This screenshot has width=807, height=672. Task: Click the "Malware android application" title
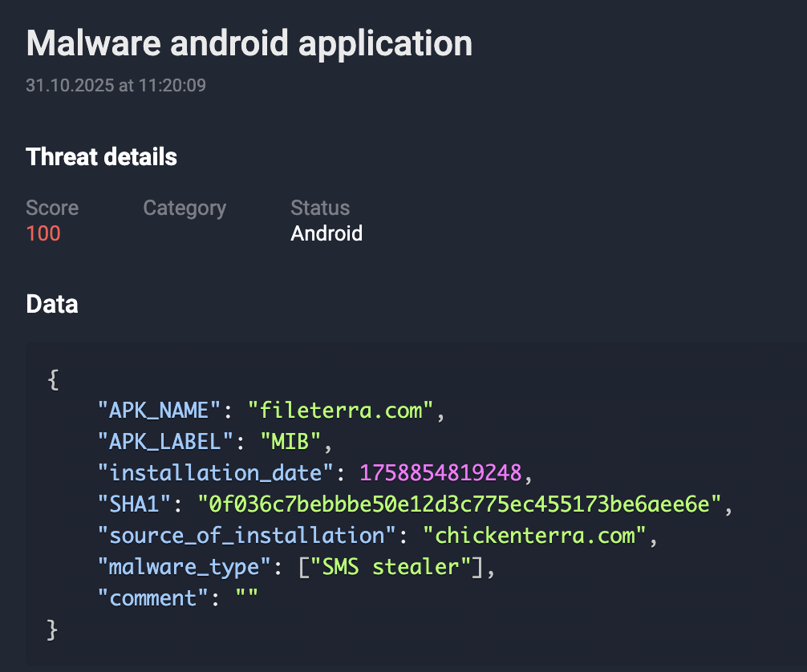(249, 44)
